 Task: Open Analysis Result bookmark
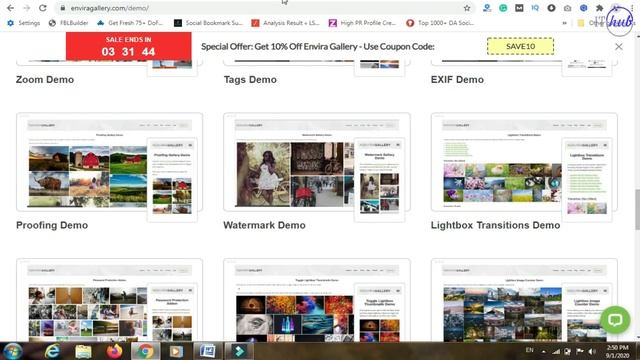point(285,23)
